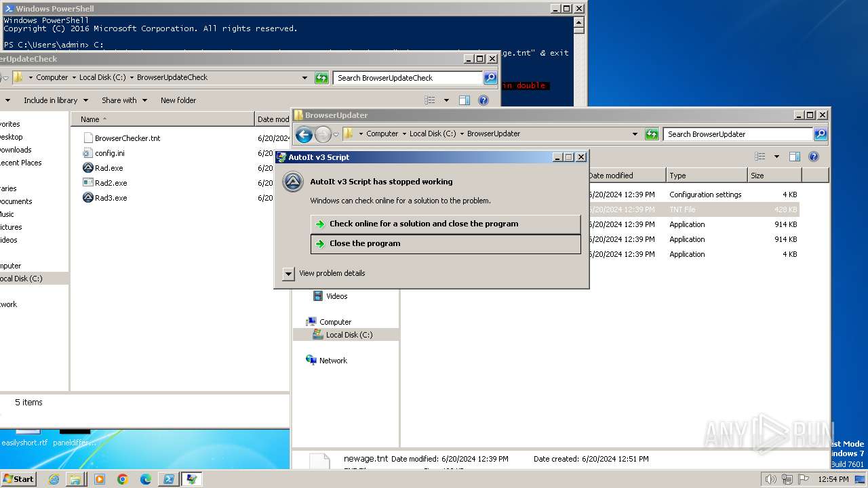The height and width of the screenshot is (488, 868).
Task: Click Close the program in AutoIt dialog
Action: (446, 244)
